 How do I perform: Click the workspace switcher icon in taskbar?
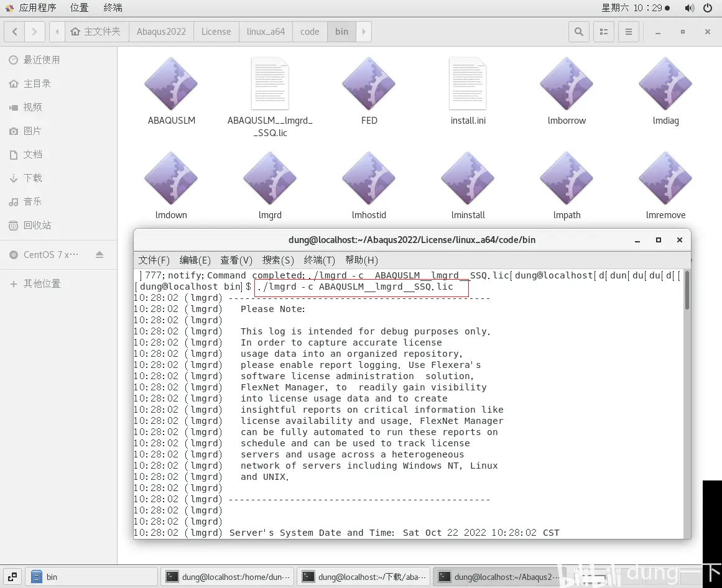pos(12,576)
